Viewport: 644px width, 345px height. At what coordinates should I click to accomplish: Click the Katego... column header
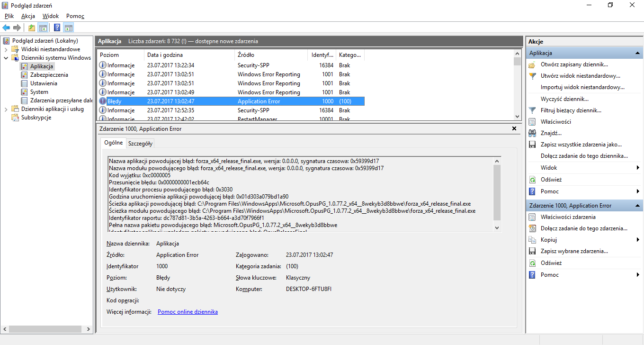click(350, 55)
